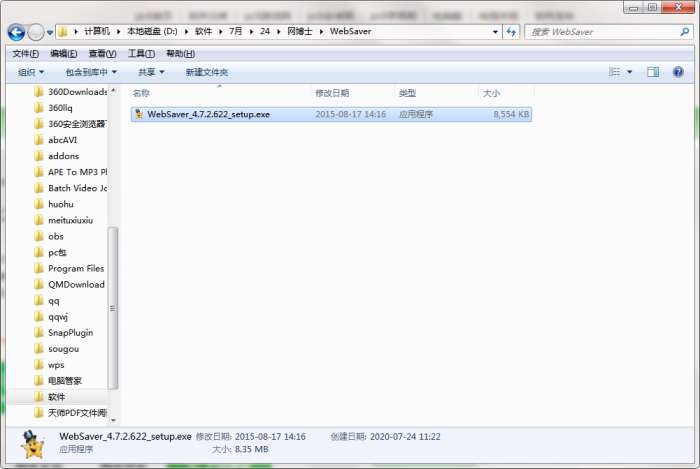The width and height of the screenshot is (700, 469).
Task: Click the folder icon beside pc包
Action: 39,253
